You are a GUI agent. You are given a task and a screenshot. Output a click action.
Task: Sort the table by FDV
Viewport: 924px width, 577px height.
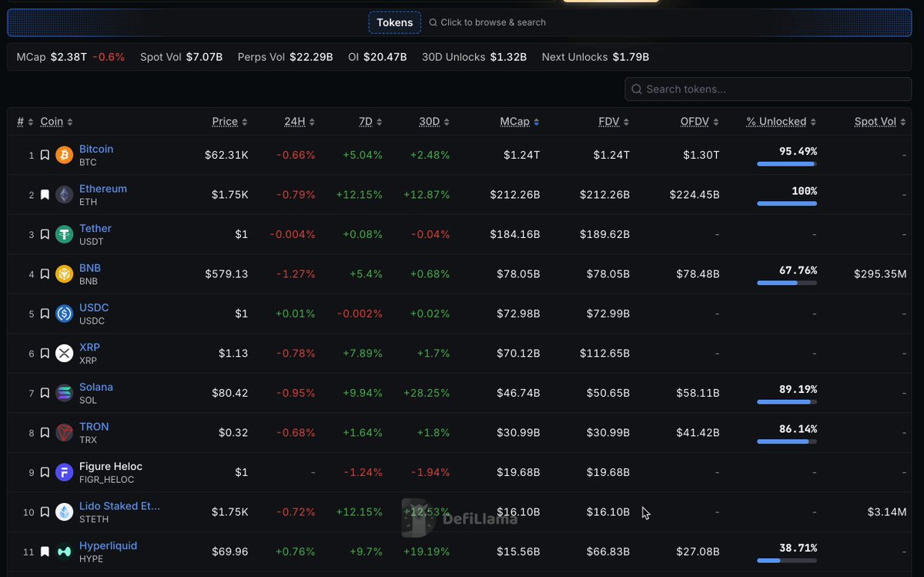[x=614, y=122]
